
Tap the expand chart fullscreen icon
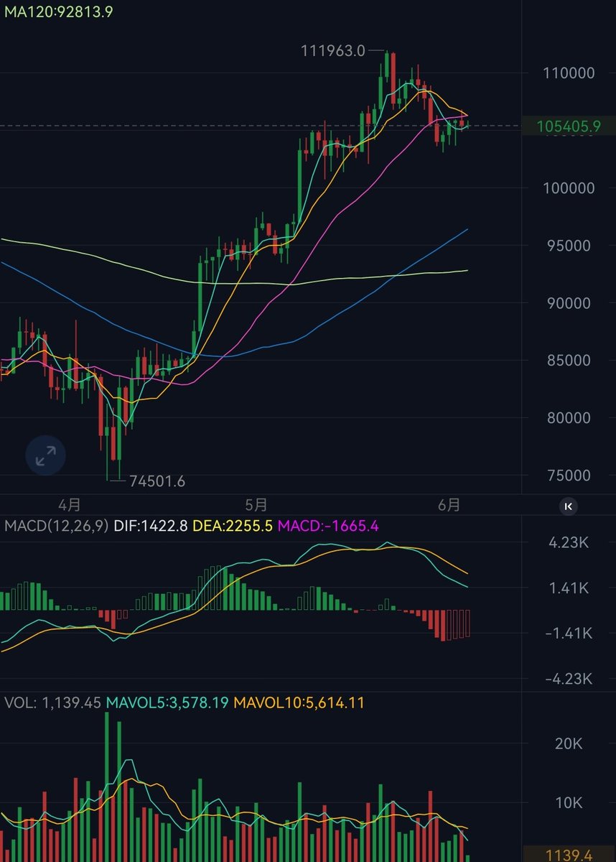(x=45, y=455)
